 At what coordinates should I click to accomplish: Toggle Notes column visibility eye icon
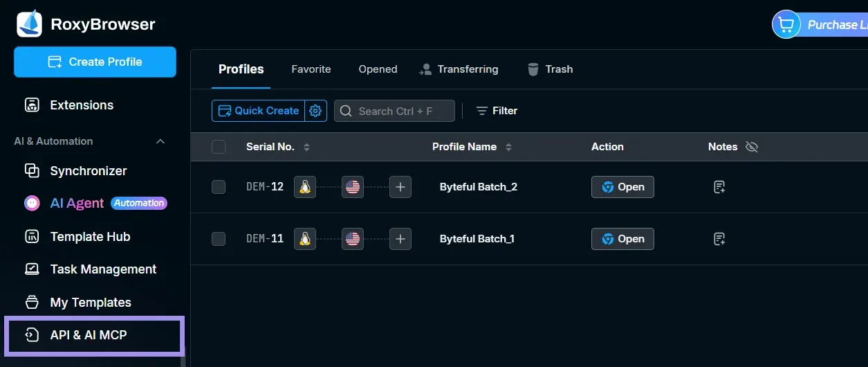coord(752,147)
